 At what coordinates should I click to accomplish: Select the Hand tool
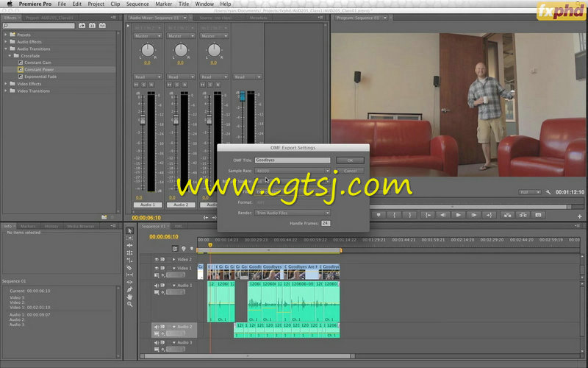tap(130, 297)
